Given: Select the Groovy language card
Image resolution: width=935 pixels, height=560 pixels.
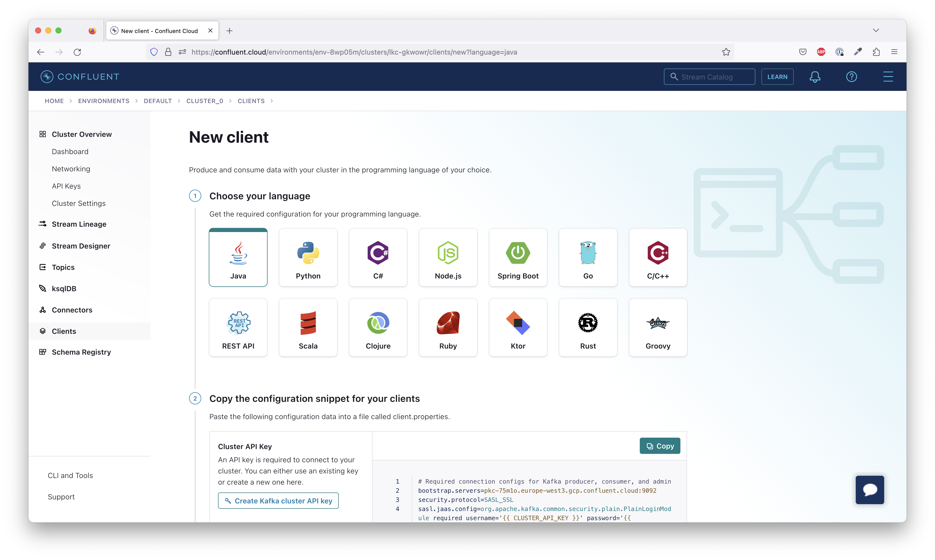Looking at the screenshot, I should (x=658, y=327).
